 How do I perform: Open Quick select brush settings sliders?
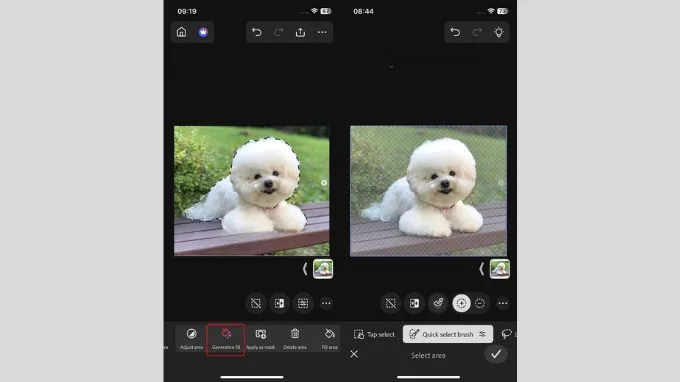tap(483, 334)
